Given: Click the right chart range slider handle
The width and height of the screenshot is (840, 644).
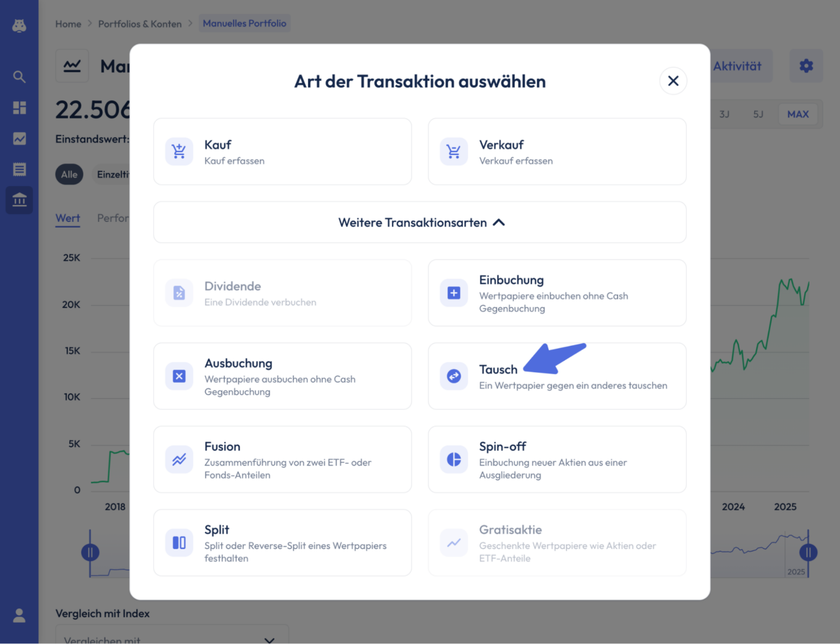Looking at the screenshot, I should point(808,552).
